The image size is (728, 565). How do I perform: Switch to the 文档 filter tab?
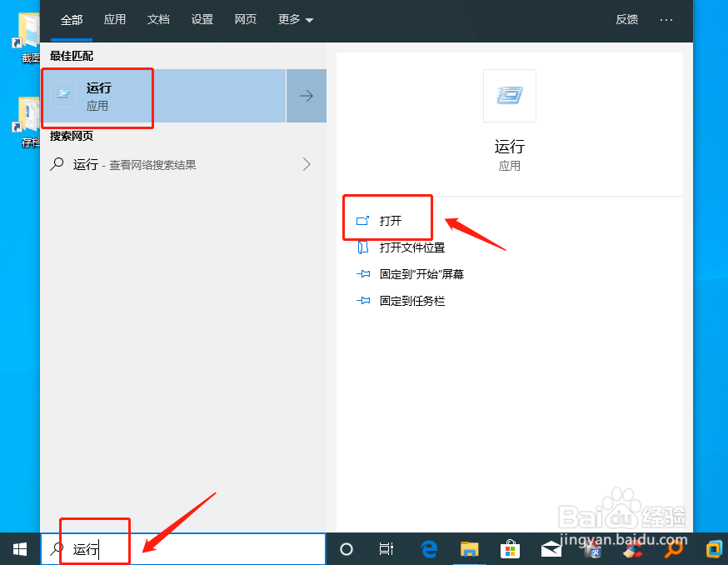click(x=158, y=19)
